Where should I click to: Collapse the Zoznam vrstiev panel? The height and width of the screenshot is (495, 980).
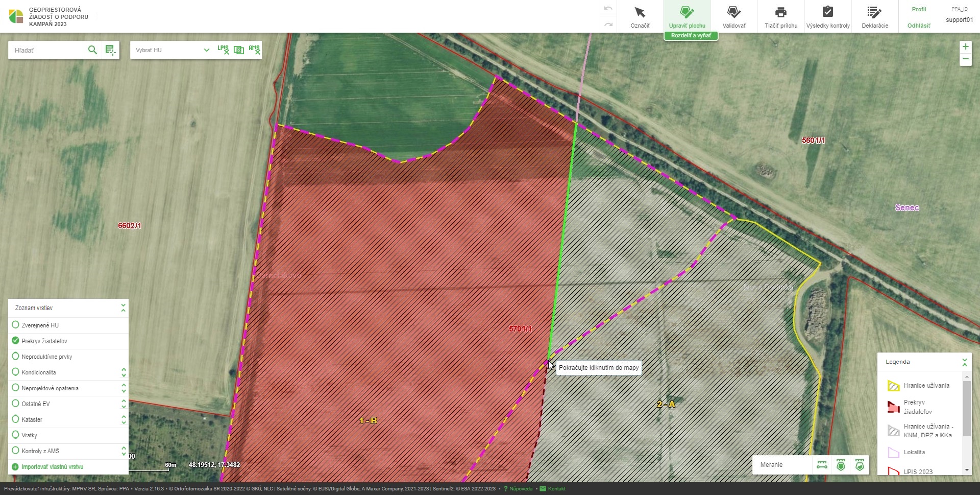(x=123, y=308)
